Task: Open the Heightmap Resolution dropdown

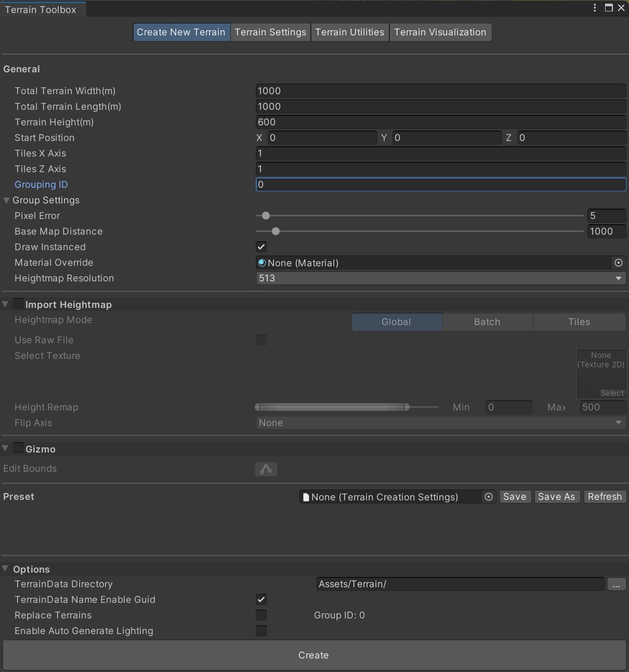Action: [441, 278]
